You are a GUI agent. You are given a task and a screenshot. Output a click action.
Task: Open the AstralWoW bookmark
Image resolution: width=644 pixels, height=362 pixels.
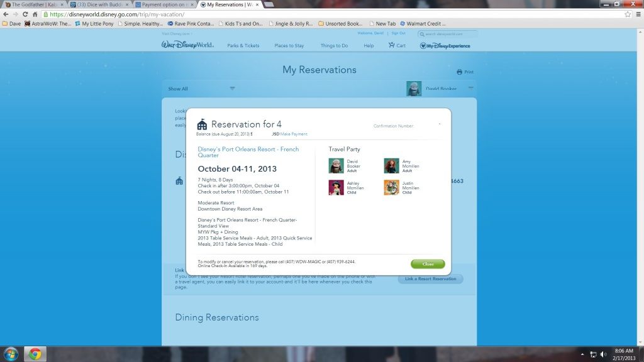coord(48,24)
